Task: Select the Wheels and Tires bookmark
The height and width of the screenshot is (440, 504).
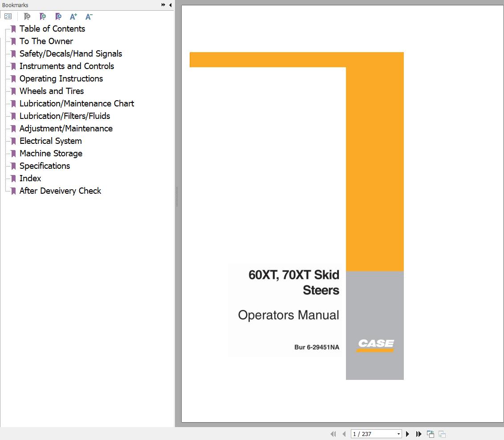Action: pyautogui.click(x=52, y=91)
